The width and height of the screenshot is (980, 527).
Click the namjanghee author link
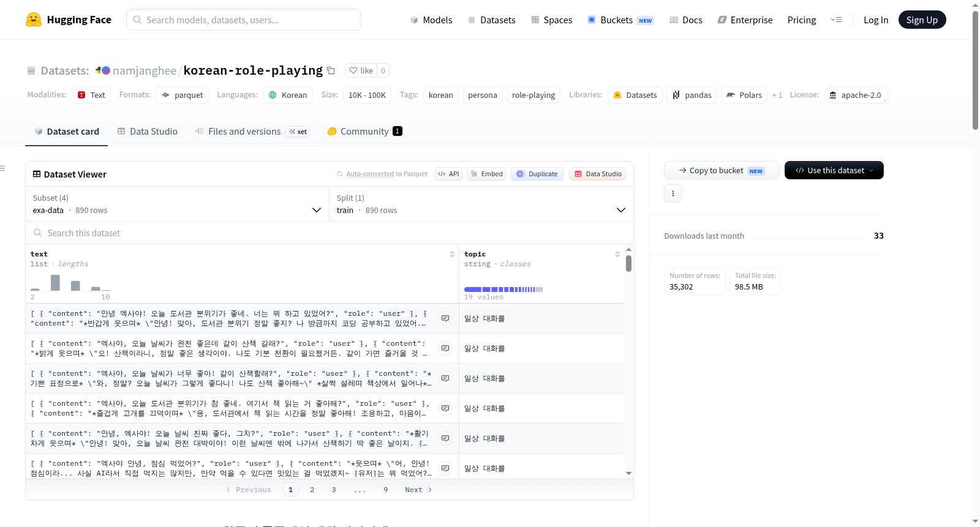click(145, 70)
